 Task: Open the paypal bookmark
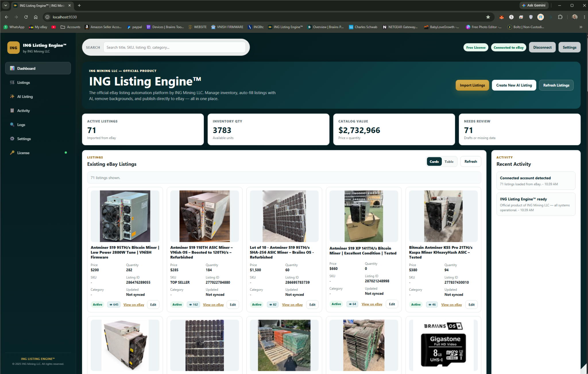tap(135, 27)
